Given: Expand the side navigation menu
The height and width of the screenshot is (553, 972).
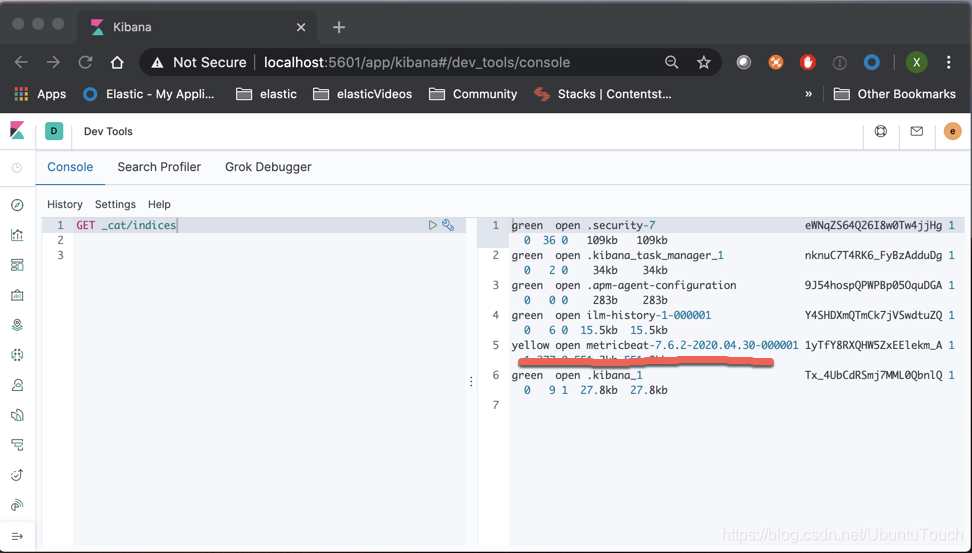Looking at the screenshot, I should coord(17,536).
